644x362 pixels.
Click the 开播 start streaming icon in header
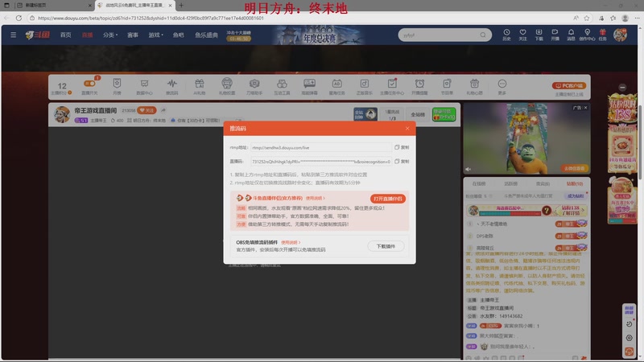tap(555, 35)
